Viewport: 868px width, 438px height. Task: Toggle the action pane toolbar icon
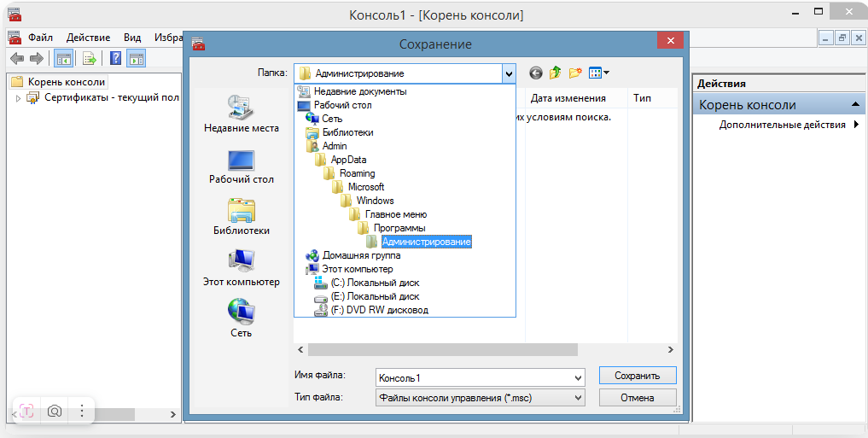click(137, 59)
